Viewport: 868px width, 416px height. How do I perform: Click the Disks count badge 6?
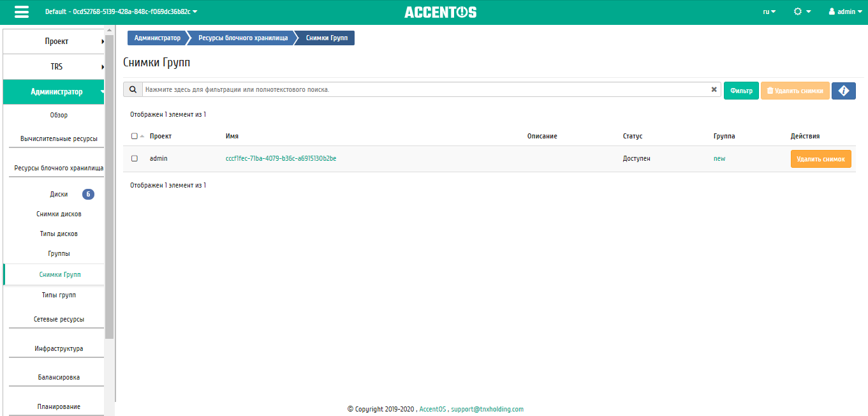pos(88,195)
